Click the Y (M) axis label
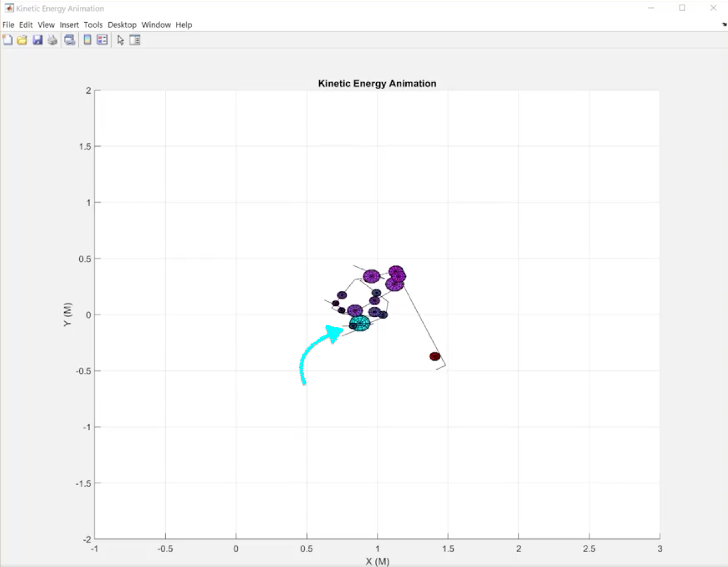 pyautogui.click(x=67, y=314)
